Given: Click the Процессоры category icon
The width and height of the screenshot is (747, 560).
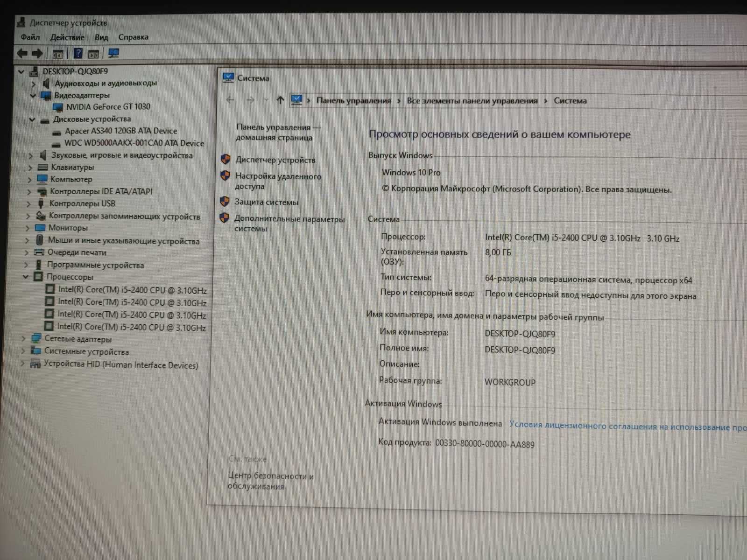Looking at the screenshot, I should coord(38,277).
